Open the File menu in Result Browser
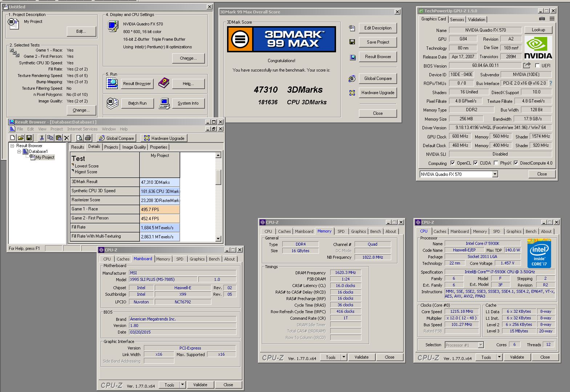The width and height of the screenshot is (570, 392). [x=20, y=129]
